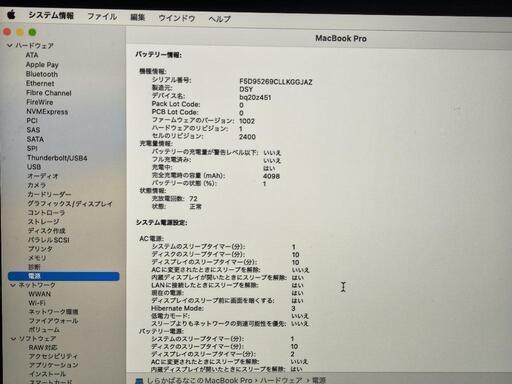
Task: Open the 編集 menu
Action: pyautogui.click(x=138, y=17)
